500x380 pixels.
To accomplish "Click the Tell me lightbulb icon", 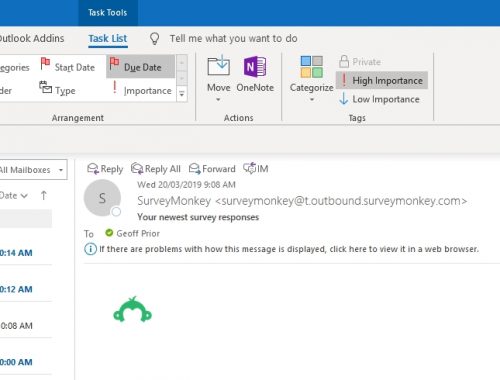I will (154, 39).
